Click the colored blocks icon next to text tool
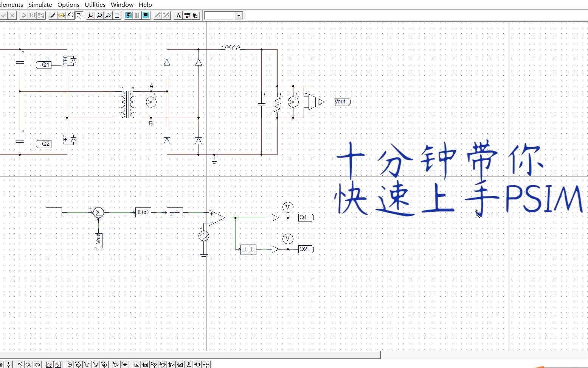Screen dimensions: 588x368 point(187,16)
